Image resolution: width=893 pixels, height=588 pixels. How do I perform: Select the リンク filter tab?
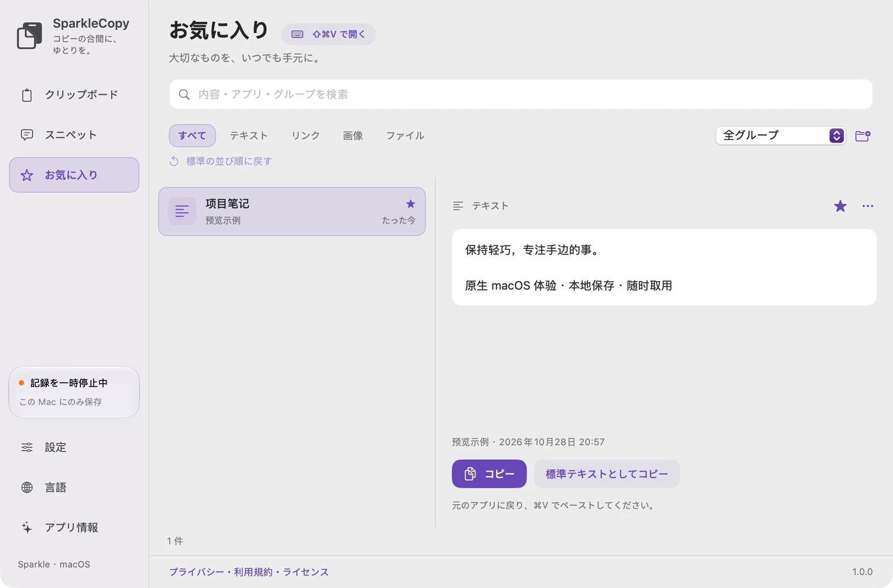(306, 136)
